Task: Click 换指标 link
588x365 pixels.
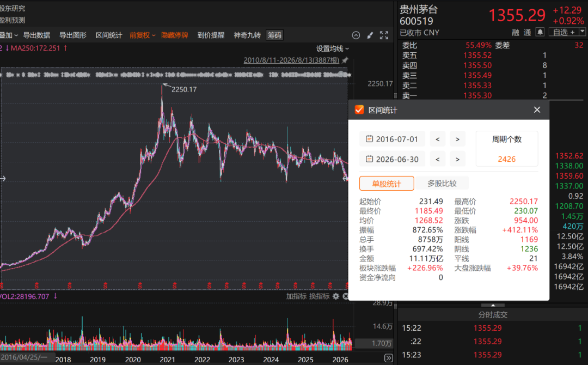Action: coord(319,296)
